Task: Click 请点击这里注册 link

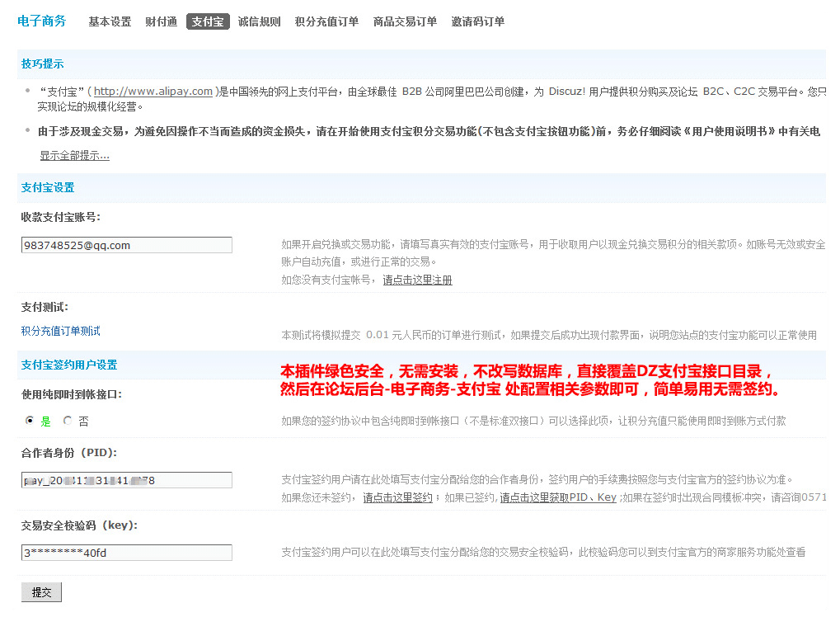Action: (x=417, y=280)
